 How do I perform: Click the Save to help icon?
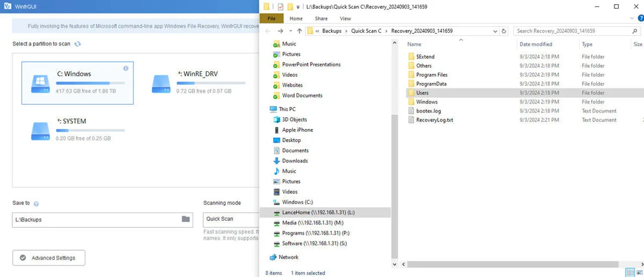pyautogui.click(x=36, y=204)
